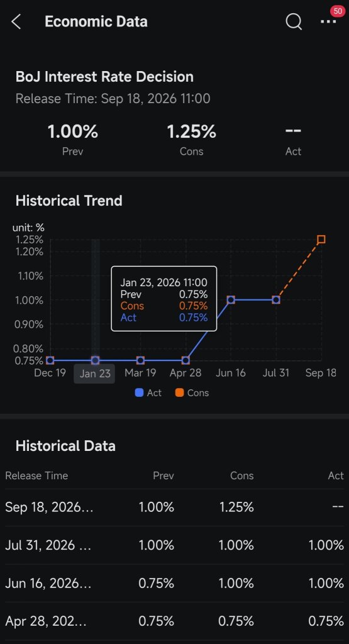Tap the Apr 28 chart data point
Viewport: 349px width, 644px height.
[186, 360]
